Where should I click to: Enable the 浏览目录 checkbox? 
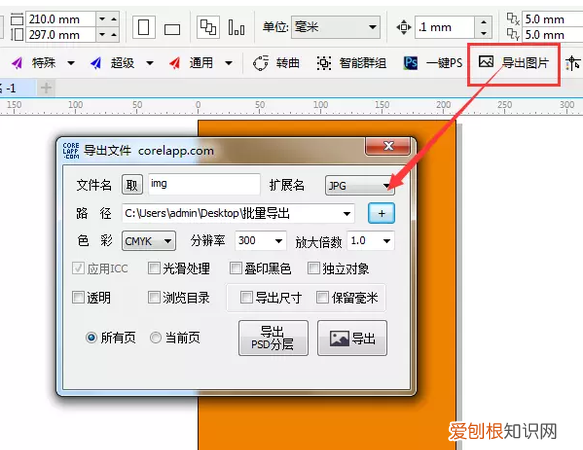point(154,298)
